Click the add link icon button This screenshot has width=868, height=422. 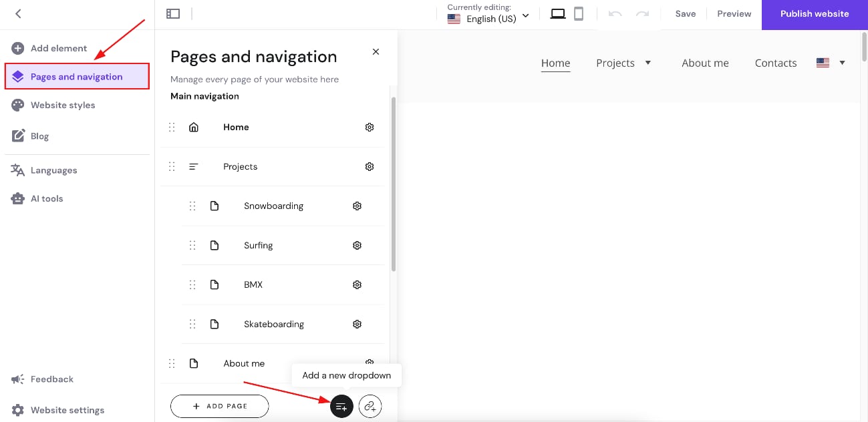coord(370,406)
